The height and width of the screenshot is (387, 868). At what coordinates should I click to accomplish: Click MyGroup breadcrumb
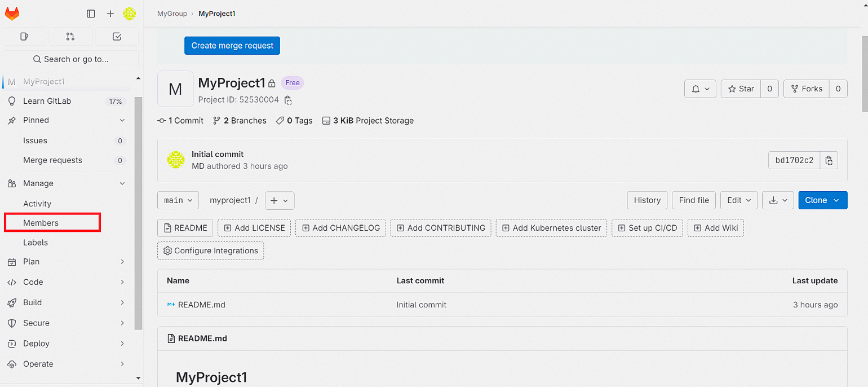(x=172, y=14)
